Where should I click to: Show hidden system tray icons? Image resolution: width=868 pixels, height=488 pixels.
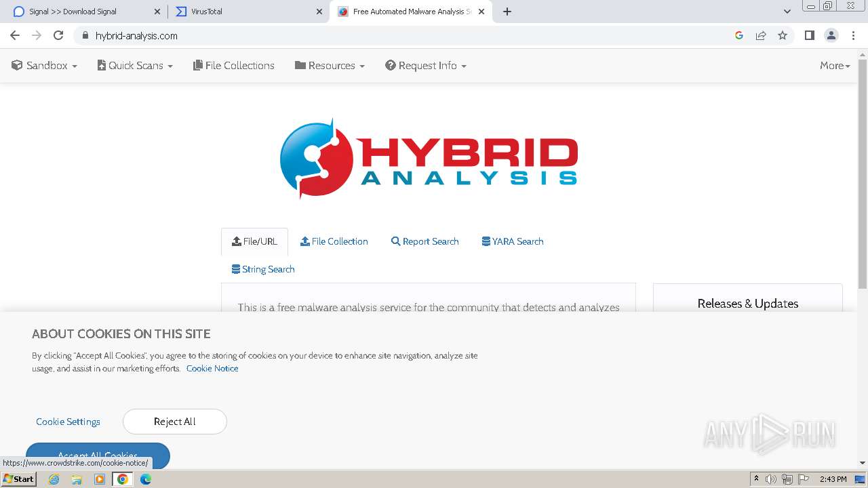(x=756, y=479)
